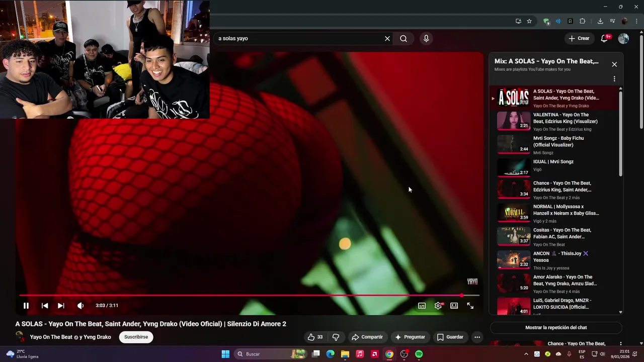
Task: Open Chrome profile avatar
Action: [x=624, y=21]
